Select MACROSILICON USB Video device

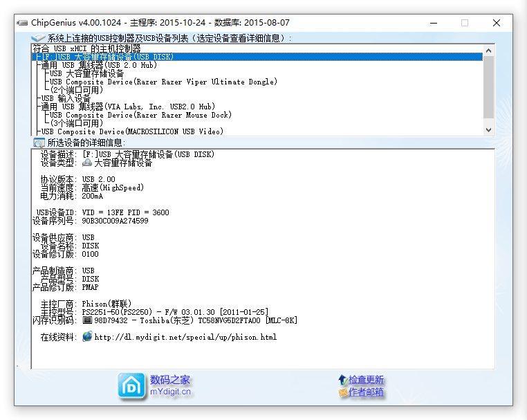131,131
